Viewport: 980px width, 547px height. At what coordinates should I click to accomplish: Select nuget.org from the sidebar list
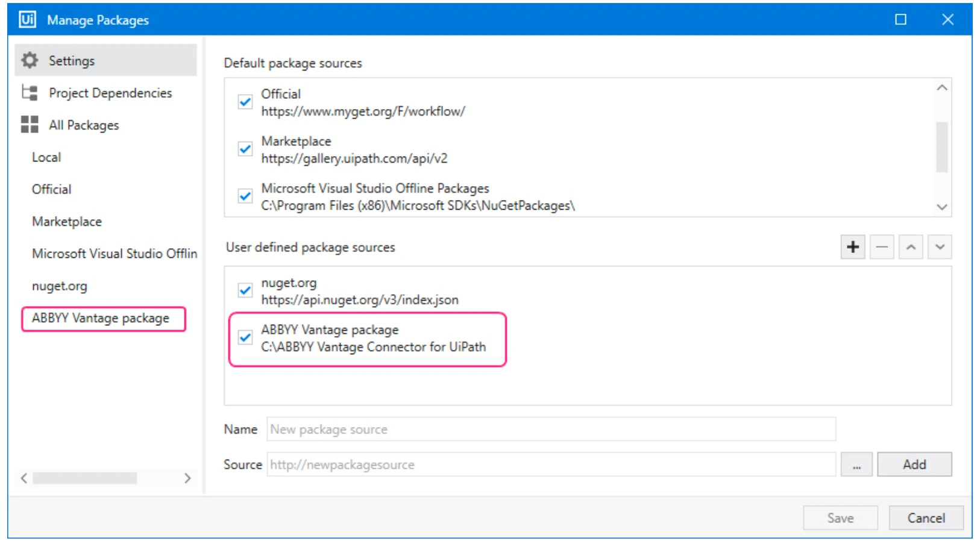[60, 286]
